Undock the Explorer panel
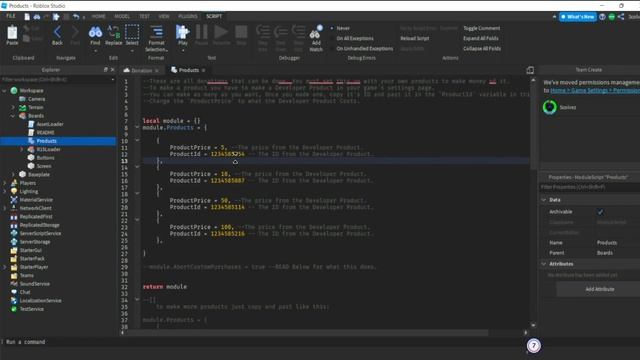The width and height of the screenshot is (640, 360). [x=105, y=70]
